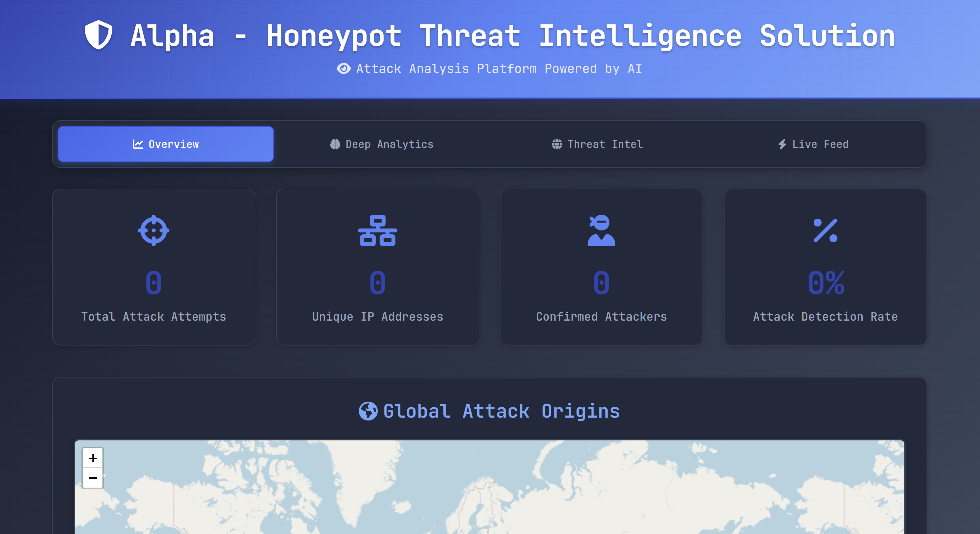Click the Attack Detection Rate 0% value

[x=826, y=283]
